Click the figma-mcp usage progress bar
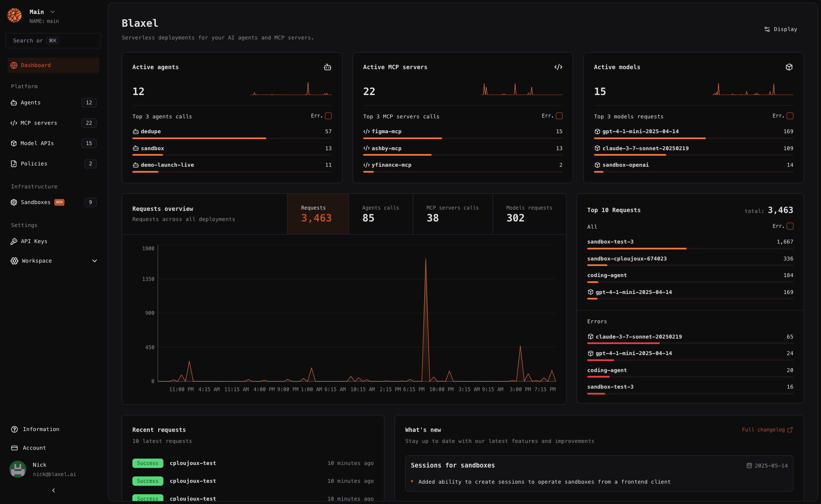 click(x=463, y=138)
